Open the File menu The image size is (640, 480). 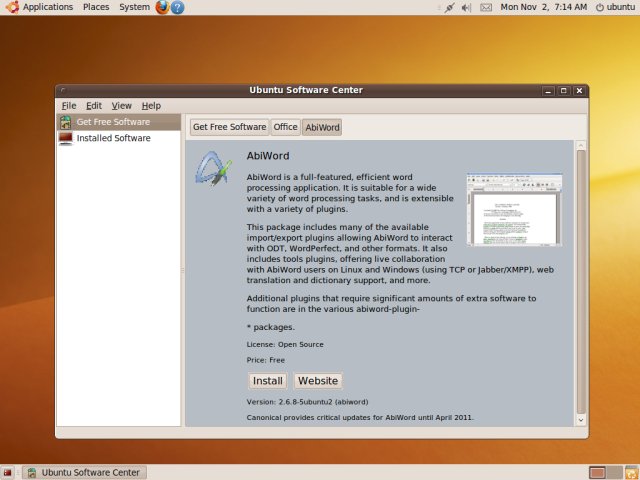(x=69, y=106)
